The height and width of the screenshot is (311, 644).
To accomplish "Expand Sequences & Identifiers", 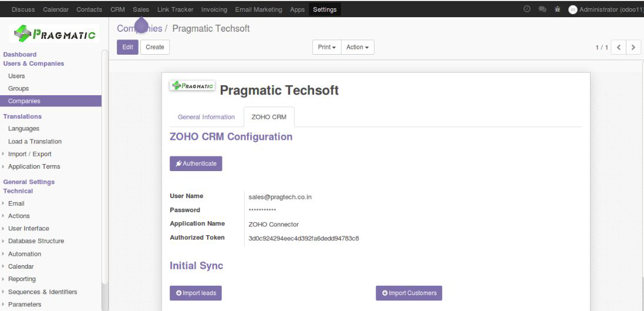I will (43, 292).
